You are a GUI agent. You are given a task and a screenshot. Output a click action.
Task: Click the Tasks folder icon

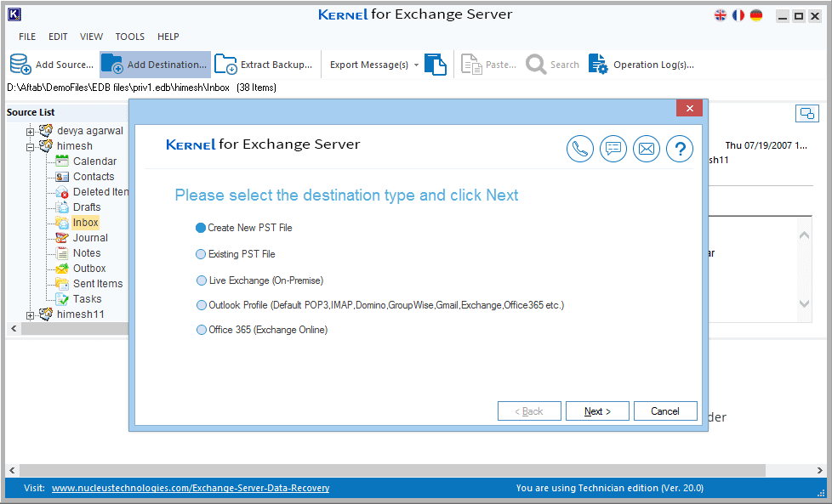pos(62,299)
